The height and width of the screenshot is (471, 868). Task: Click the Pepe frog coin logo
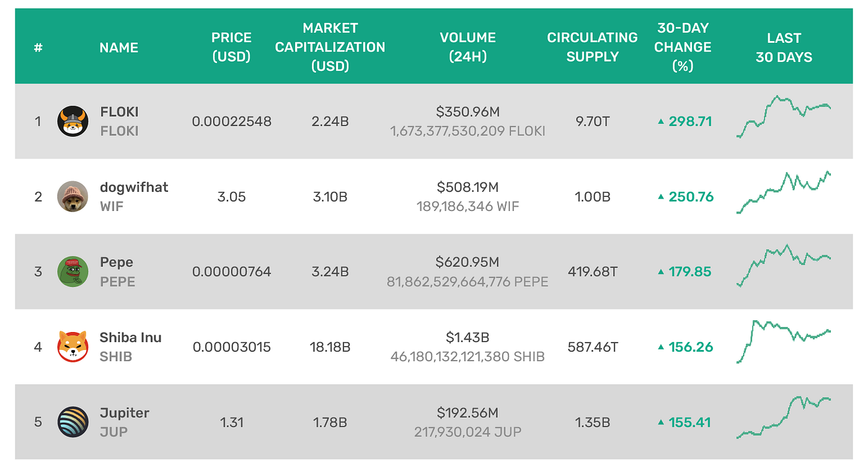click(x=73, y=272)
